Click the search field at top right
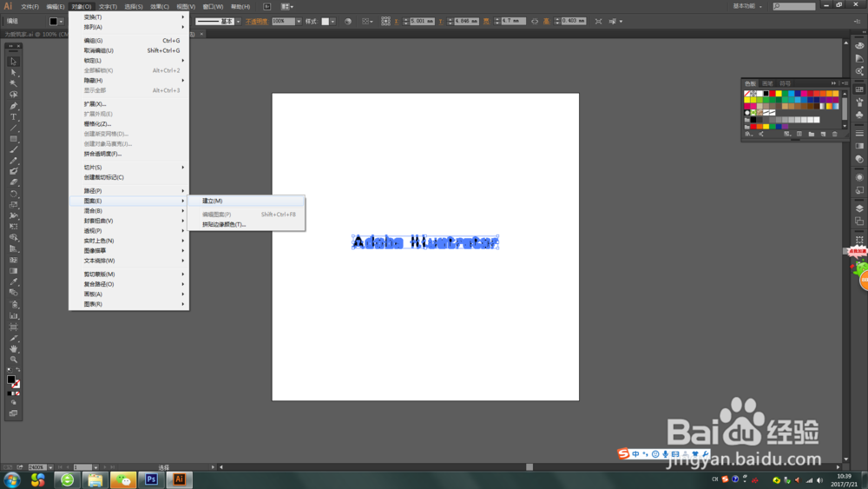This screenshot has width=868, height=489. click(x=794, y=6)
